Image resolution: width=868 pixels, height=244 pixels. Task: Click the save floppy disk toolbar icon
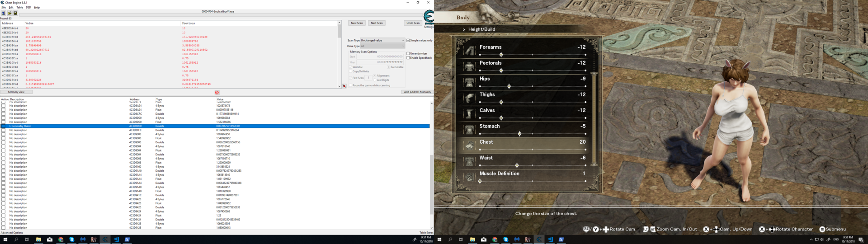(x=15, y=13)
